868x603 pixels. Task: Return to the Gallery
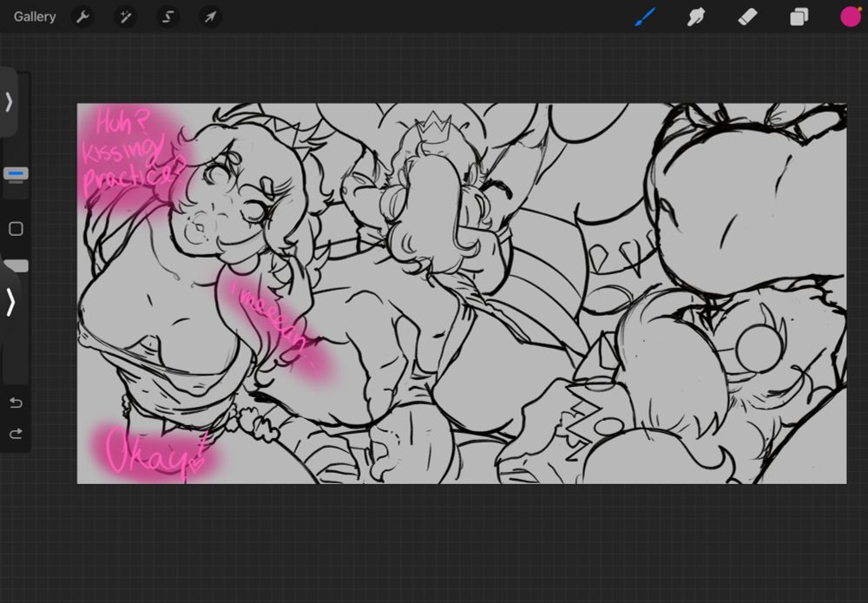[35, 16]
